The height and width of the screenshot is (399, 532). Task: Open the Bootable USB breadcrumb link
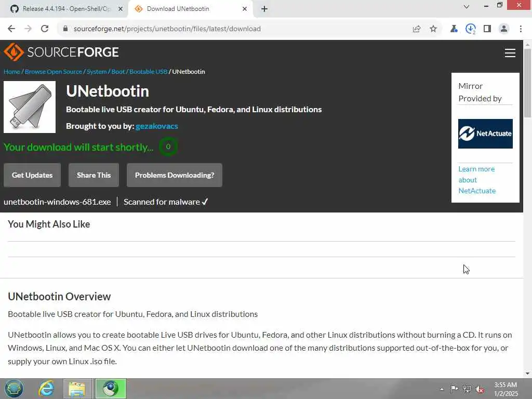[x=148, y=72]
